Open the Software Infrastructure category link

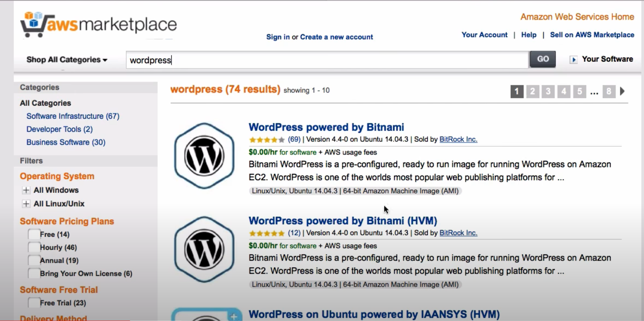73,116
